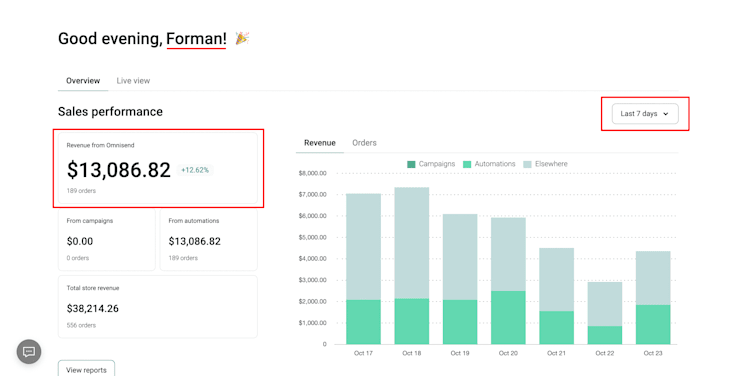Screen dimensions: 736x376
Task: Click the +12.62% growth badge
Action: click(x=195, y=170)
